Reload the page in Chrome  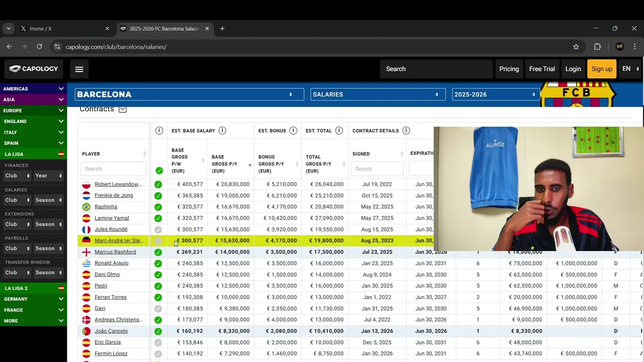coord(39,46)
